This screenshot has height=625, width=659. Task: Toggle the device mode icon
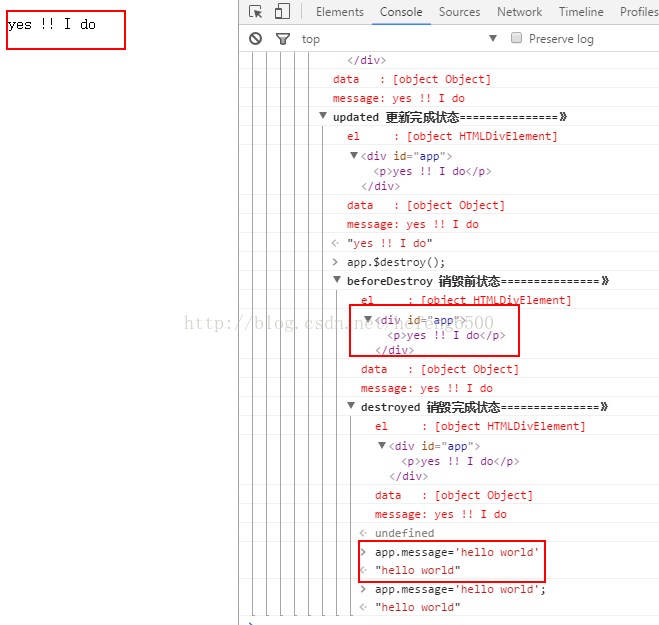pos(282,11)
